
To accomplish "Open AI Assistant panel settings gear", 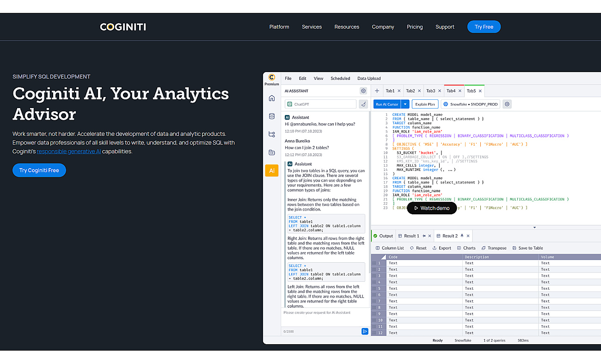I will pos(363,91).
